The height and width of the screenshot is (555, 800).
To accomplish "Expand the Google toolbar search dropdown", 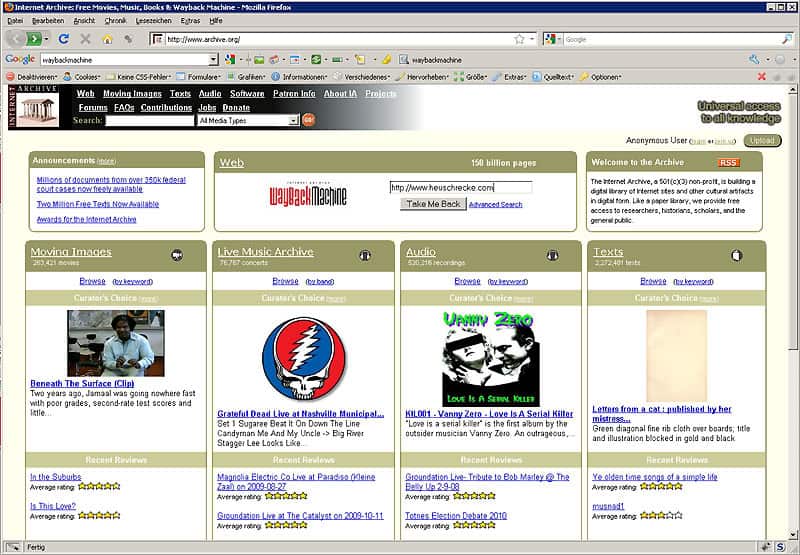I will [x=213, y=59].
